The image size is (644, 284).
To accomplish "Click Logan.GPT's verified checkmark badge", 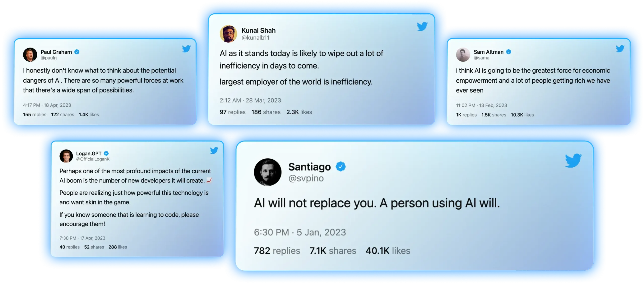I will [106, 153].
